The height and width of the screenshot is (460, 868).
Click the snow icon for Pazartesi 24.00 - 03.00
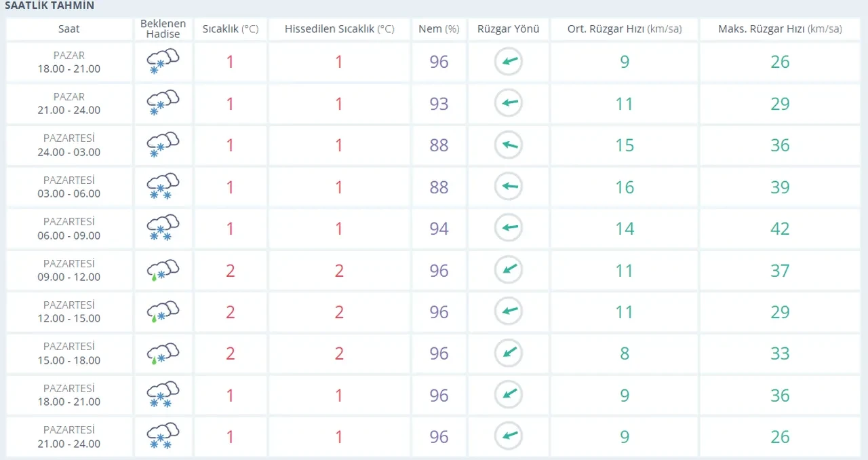tap(163, 145)
